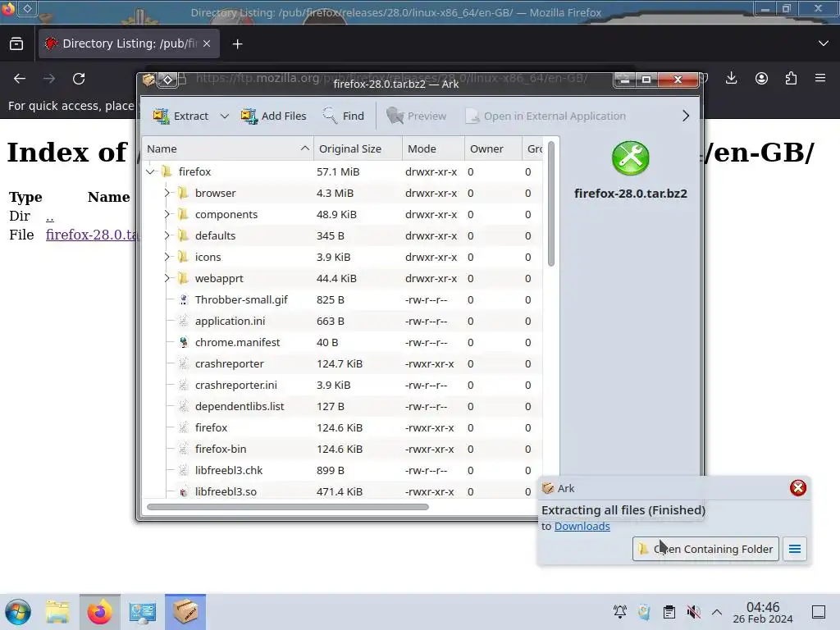The width and height of the screenshot is (840, 630).
Task: Go forward in Firefox
Action: click(x=49, y=79)
